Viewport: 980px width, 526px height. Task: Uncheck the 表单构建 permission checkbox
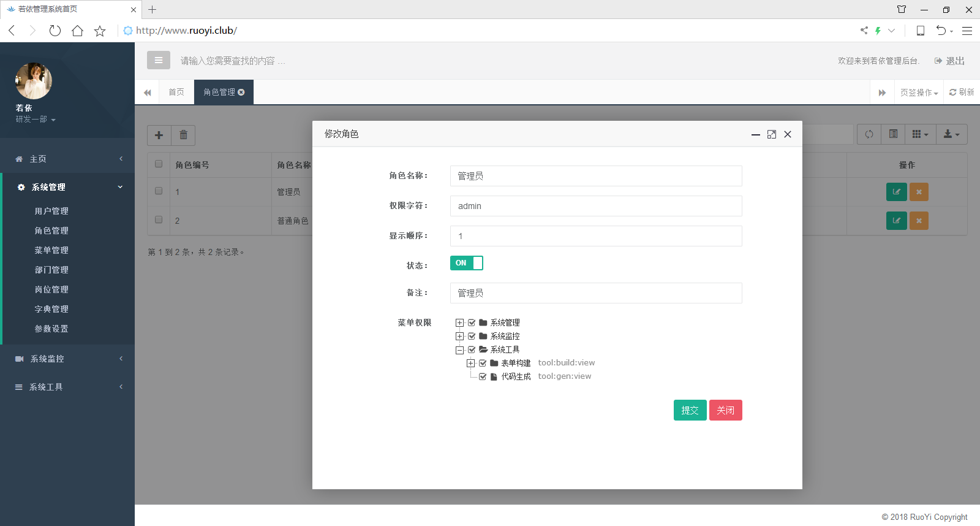click(x=483, y=363)
